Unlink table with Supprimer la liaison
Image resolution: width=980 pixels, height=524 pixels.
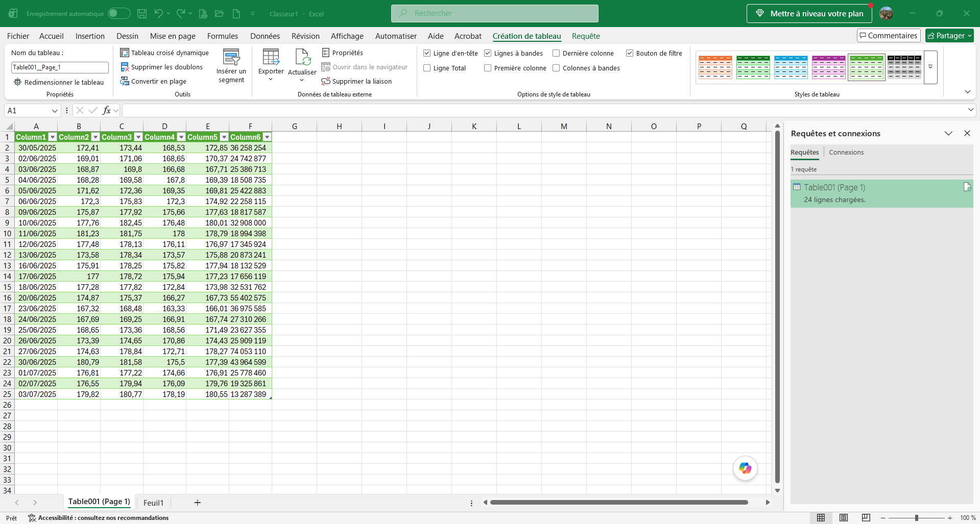coord(356,81)
